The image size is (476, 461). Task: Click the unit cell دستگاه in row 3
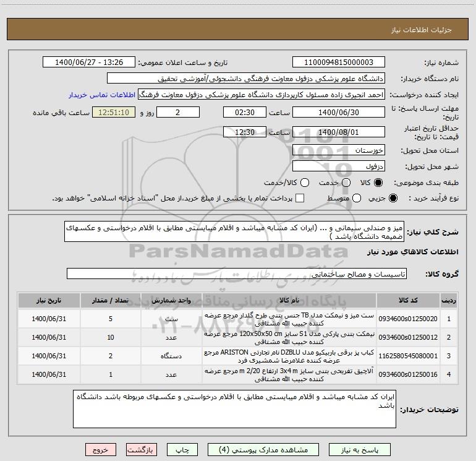171,356
